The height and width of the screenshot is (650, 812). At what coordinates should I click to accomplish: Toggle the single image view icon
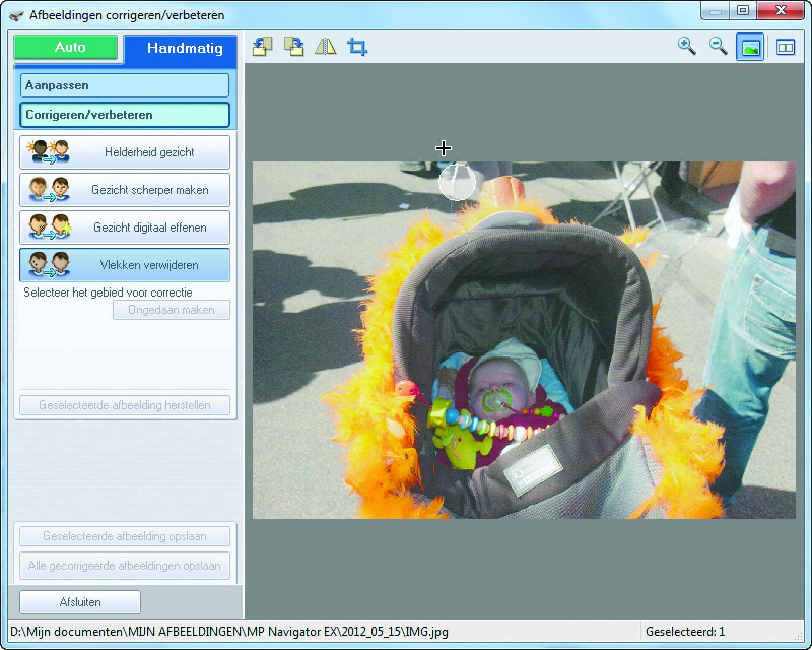[x=750, y=47]
